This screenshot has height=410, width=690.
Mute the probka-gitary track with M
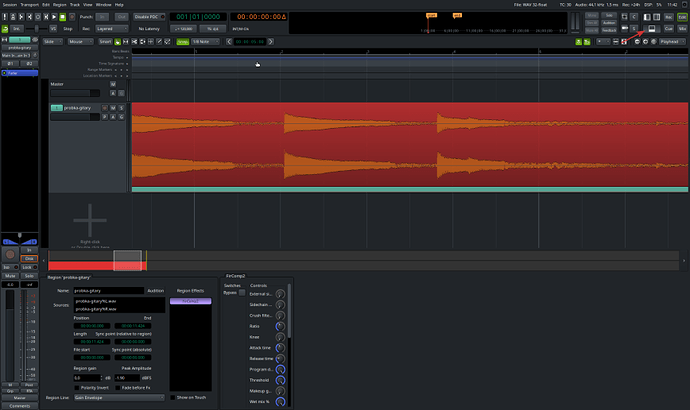coord(112,107)
